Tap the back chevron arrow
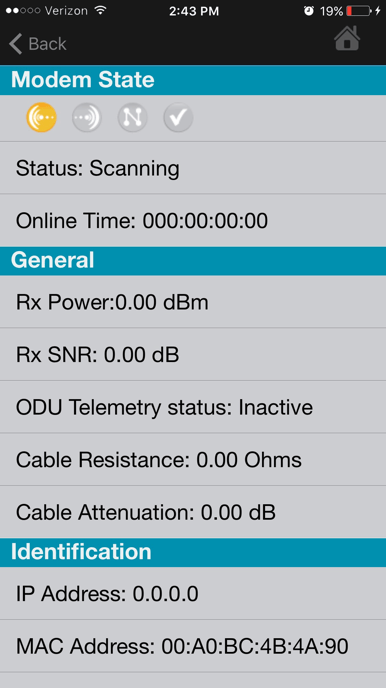Image resolution: width=386 pixels, height=688 pixels. point(16,44)
